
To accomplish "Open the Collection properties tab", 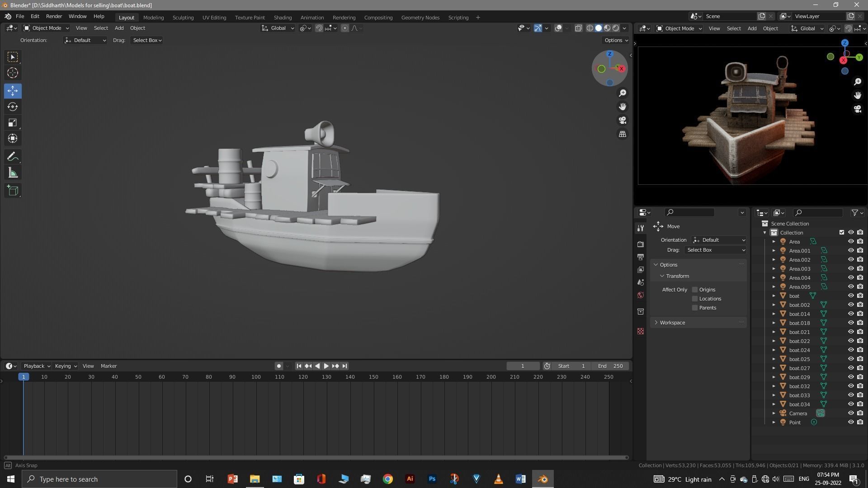I will [640, 311].
